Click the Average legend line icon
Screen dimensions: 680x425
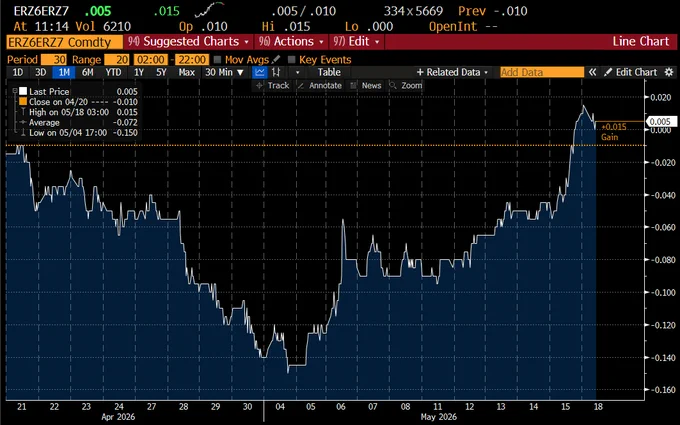(x=23, y=122)
